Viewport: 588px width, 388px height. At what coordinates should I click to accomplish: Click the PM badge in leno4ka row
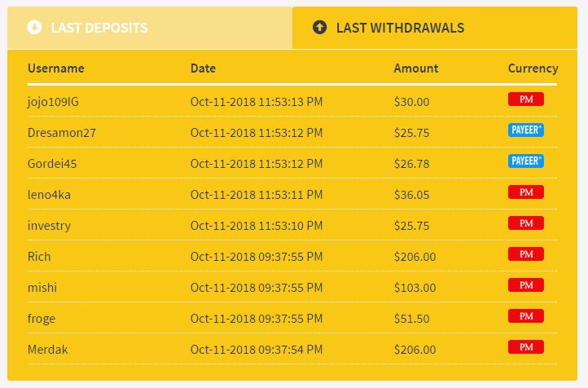click(x=525, y=192)
